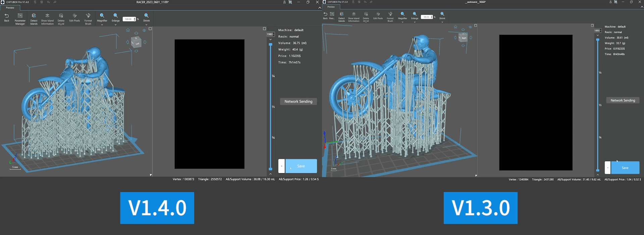
Task: Click the layer number field showing 1980
Action: (270, 34)
